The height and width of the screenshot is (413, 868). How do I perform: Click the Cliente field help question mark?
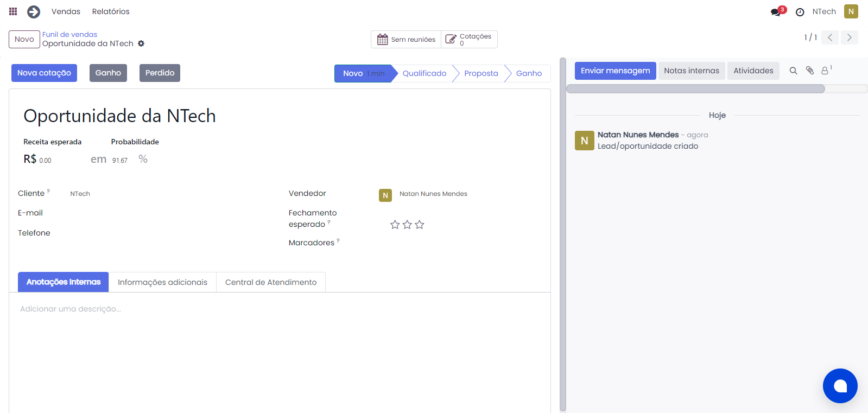pyautogui.click(x=48, y=191)
